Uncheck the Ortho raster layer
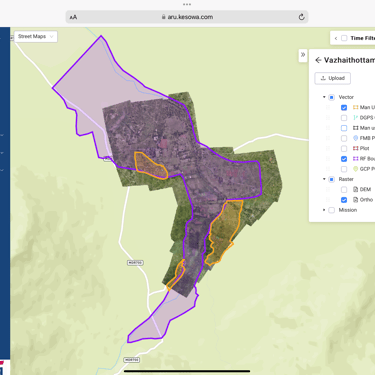This screenshot has height=375, width=375. click(x=344, y=200)
